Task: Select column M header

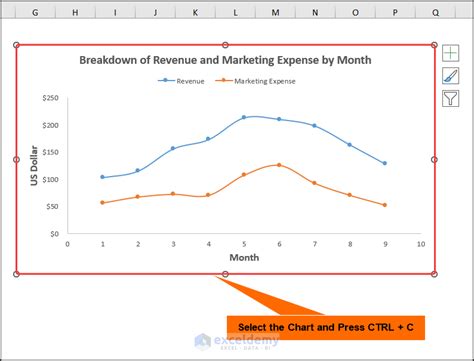Action: coord(275,12)
